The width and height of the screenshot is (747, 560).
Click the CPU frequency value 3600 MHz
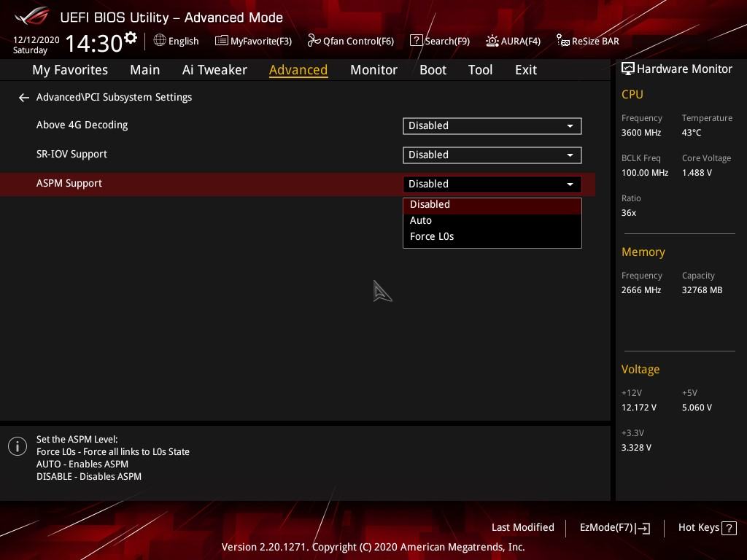(640, 133)
